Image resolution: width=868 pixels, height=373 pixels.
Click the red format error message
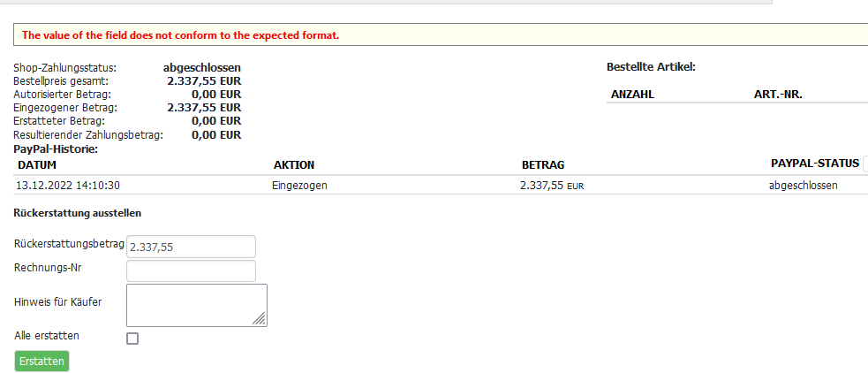point(180,35)
